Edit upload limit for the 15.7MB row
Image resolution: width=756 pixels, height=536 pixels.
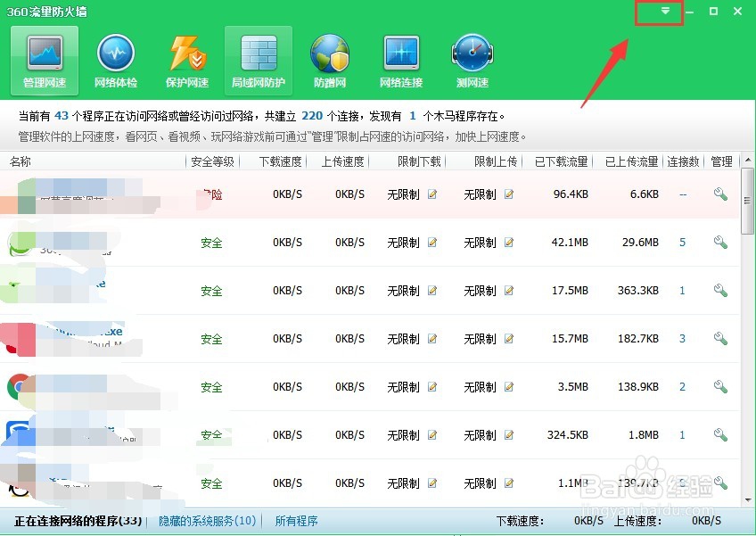point(509,339)
